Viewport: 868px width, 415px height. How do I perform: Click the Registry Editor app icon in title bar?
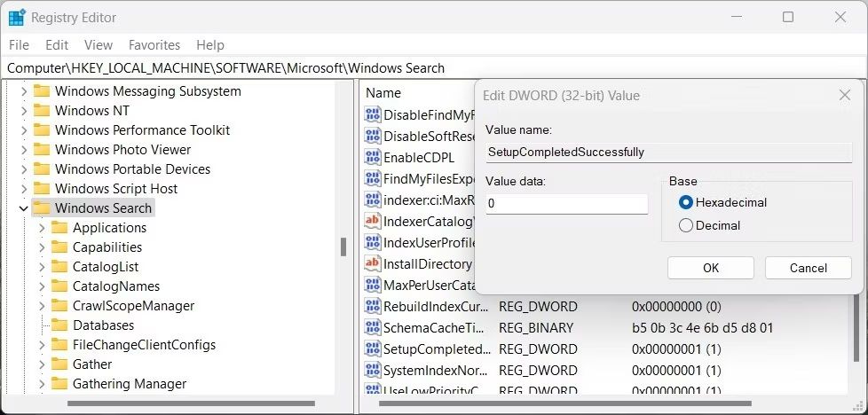pos(17,18)
